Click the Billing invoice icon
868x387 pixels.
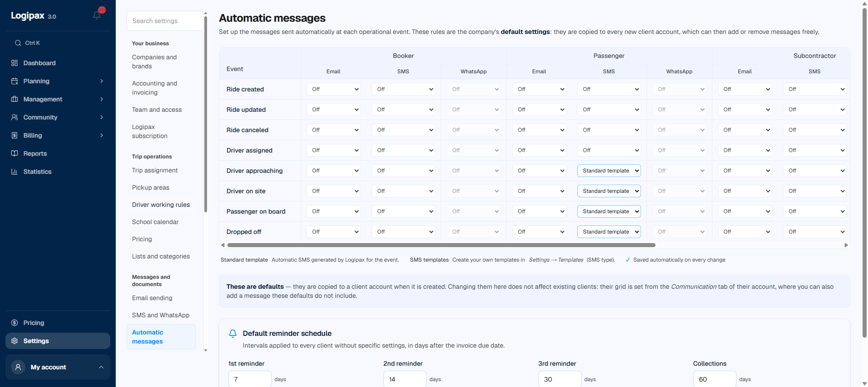pyautogui.click(x=14, y=135)
